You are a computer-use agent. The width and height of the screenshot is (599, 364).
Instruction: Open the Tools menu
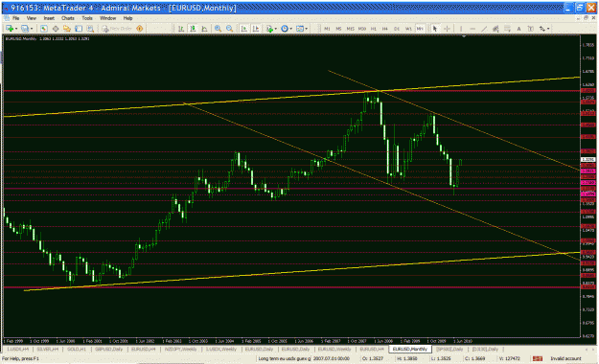pos(87,18)
